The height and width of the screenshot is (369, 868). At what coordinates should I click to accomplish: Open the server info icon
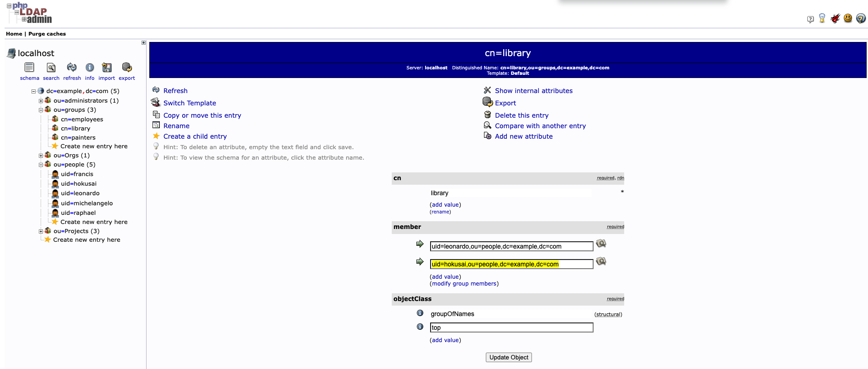[x=90, y=68]
